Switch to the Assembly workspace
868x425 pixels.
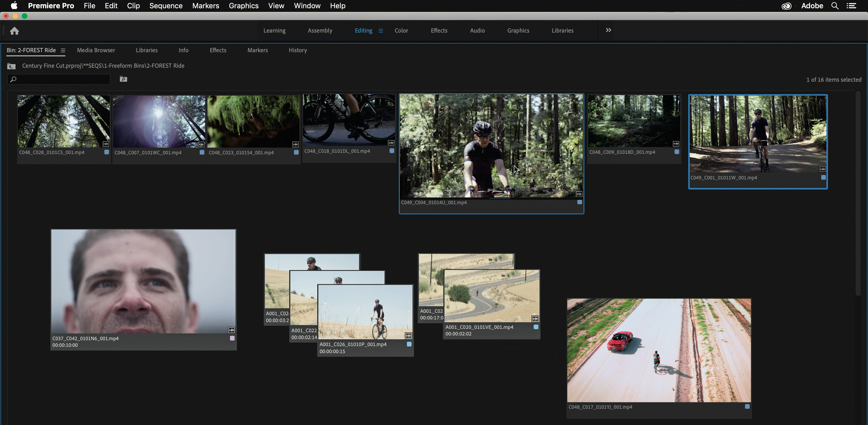tap(320, 30)
